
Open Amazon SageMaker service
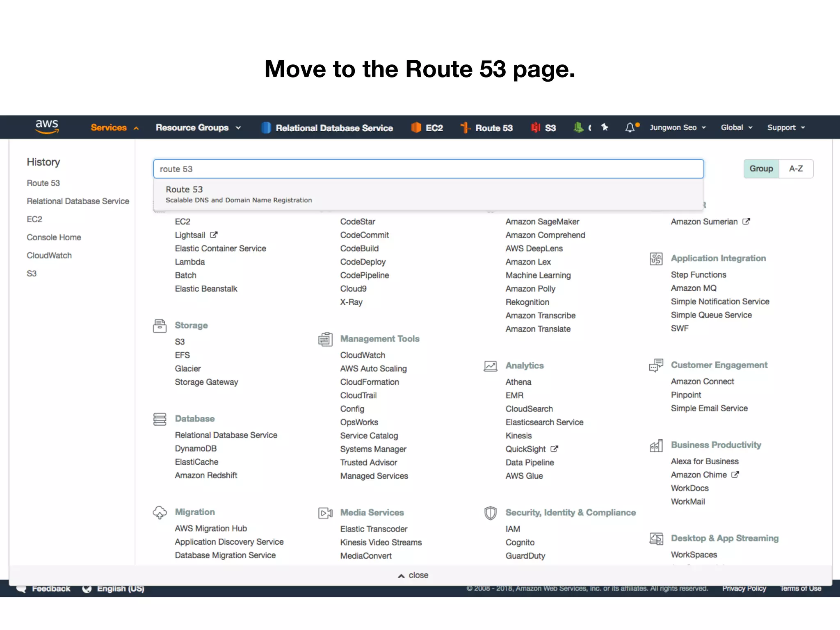coord(542,222)
